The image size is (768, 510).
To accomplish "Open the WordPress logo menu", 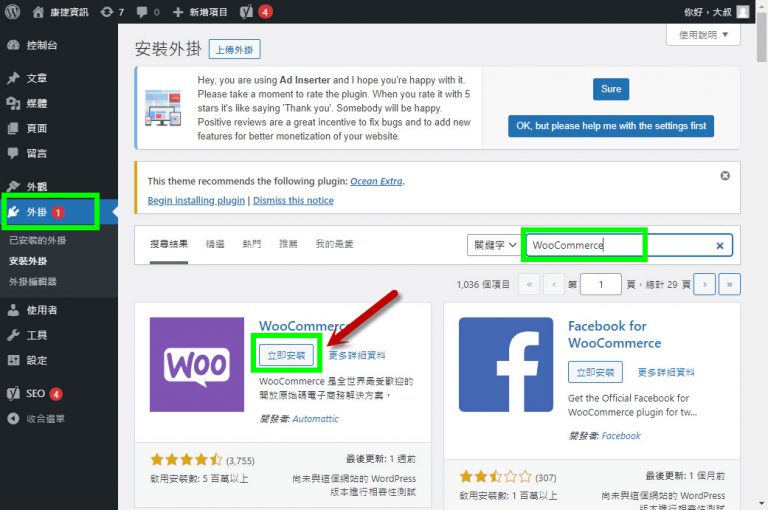I will pyautogui.click(x=12, y=12).
